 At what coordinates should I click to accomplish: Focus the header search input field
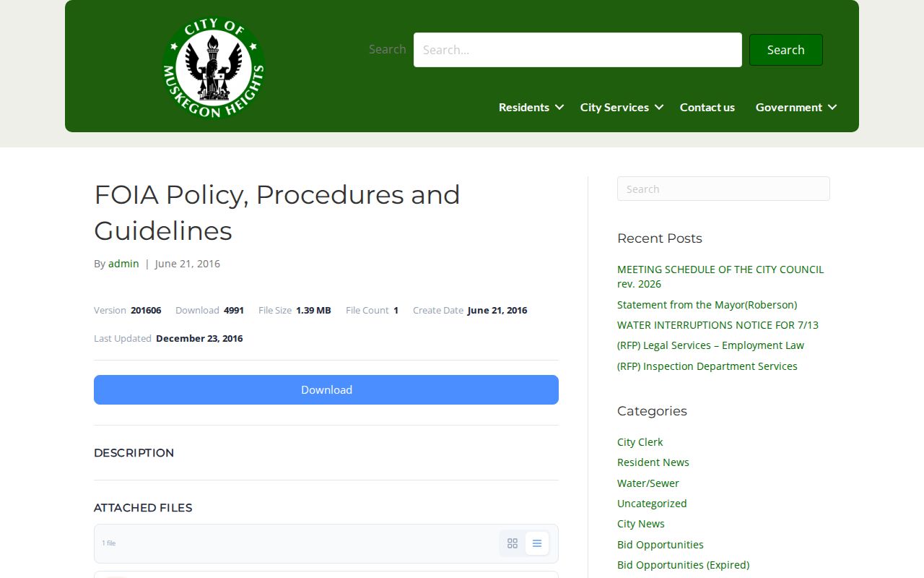pos(577,50)
